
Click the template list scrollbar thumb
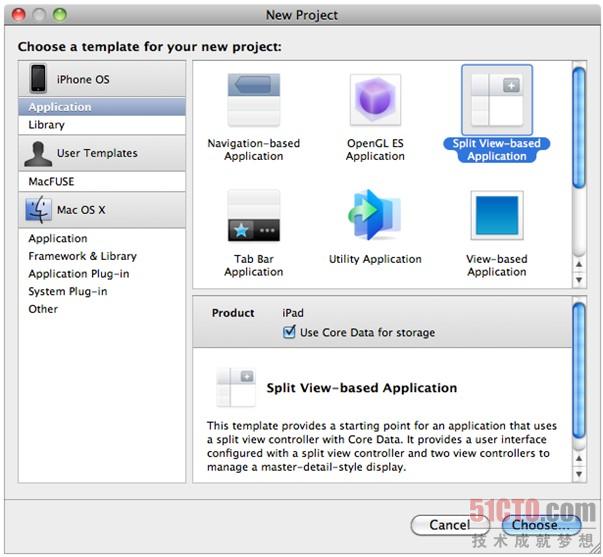[x=579, y=127]
